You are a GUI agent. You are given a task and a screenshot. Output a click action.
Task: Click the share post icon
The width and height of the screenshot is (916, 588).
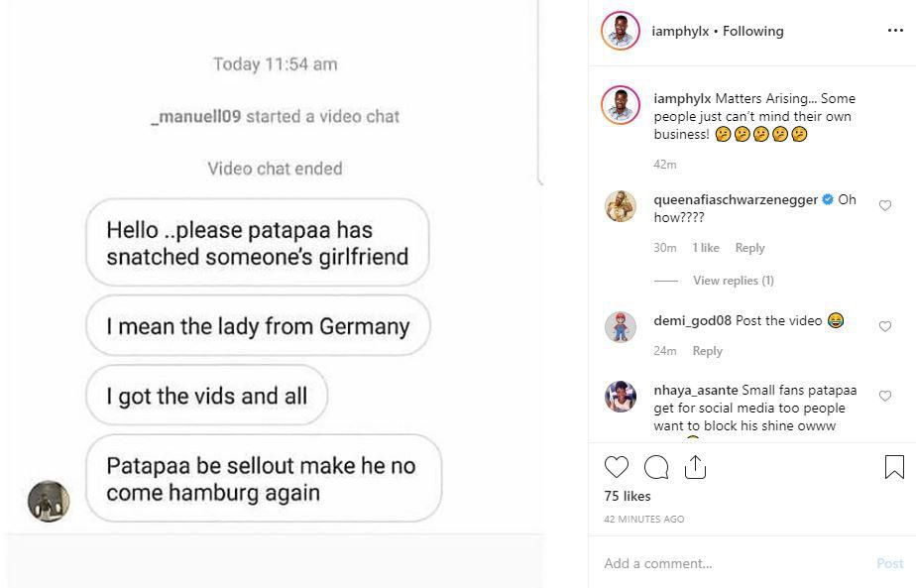pos(695,467)
